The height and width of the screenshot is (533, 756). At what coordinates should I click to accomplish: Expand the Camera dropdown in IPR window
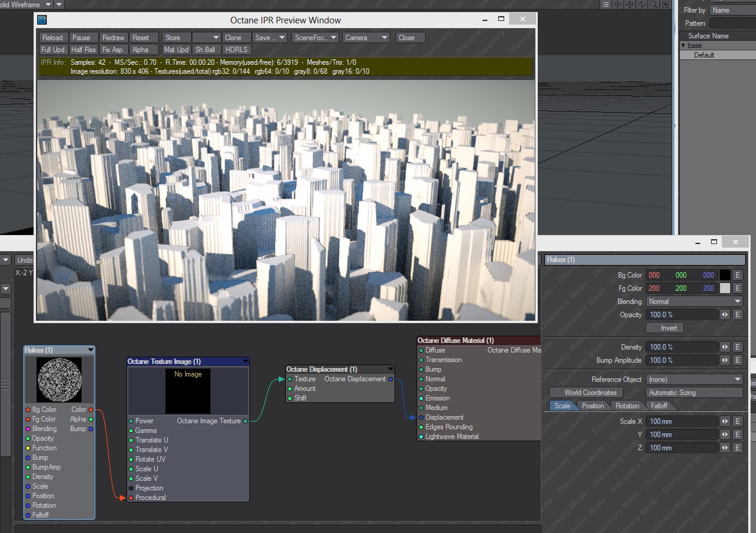[367, 38]
